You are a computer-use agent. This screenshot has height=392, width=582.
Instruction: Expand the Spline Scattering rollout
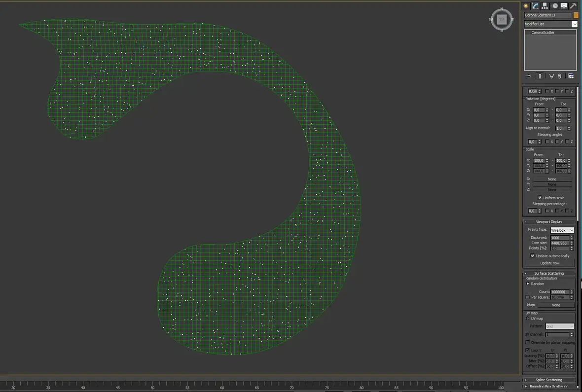click(549, 380)
